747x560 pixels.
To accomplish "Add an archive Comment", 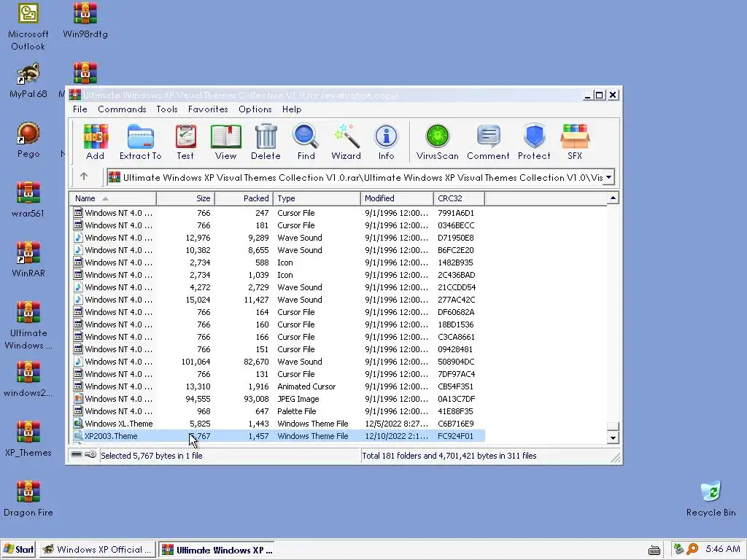I will point(488,142).
